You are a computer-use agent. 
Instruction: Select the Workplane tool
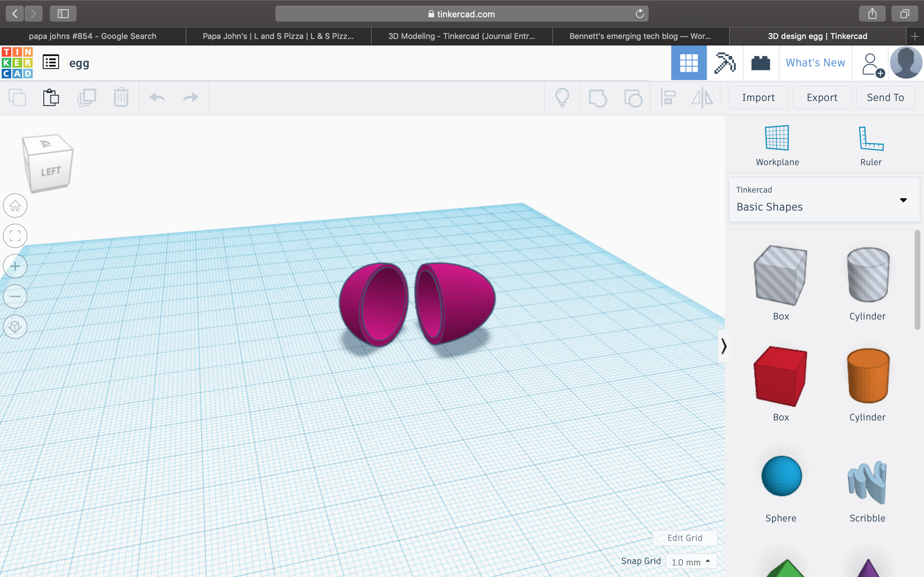(777, 145)
